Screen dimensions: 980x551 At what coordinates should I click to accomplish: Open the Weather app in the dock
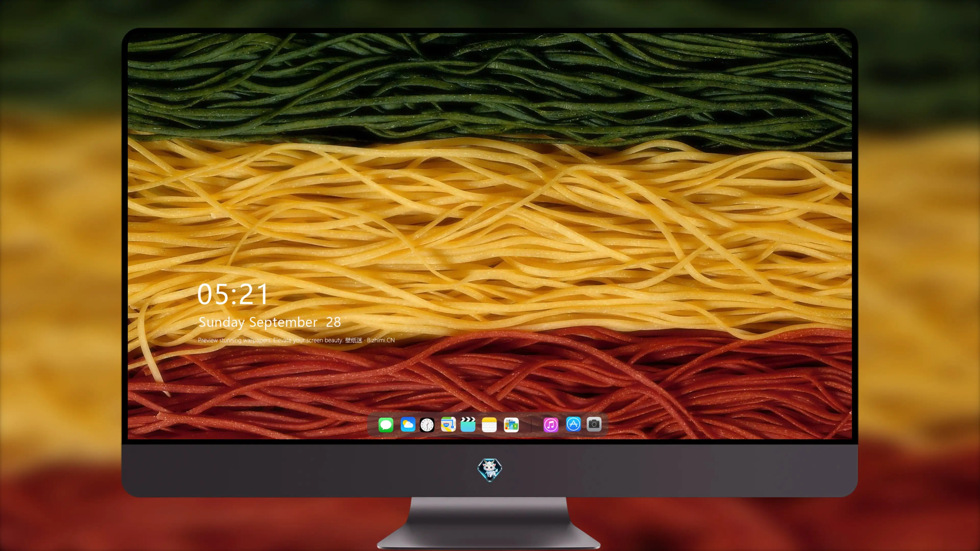pos(408,424)
